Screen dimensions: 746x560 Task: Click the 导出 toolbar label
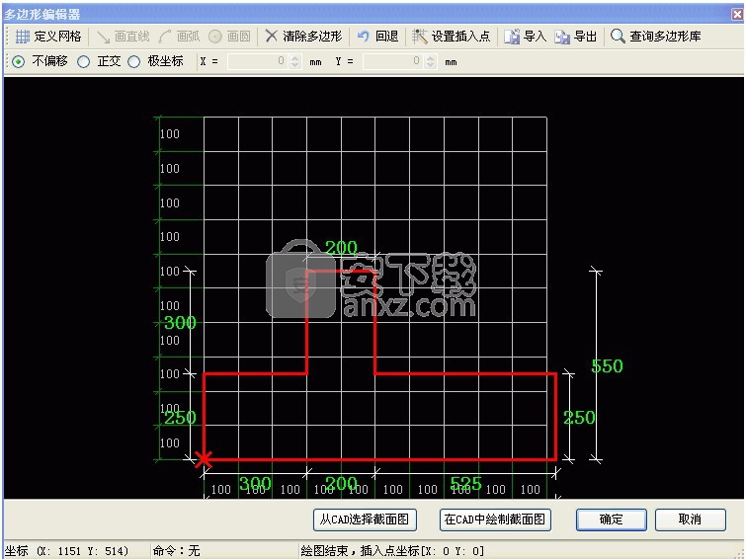[585, 37]
